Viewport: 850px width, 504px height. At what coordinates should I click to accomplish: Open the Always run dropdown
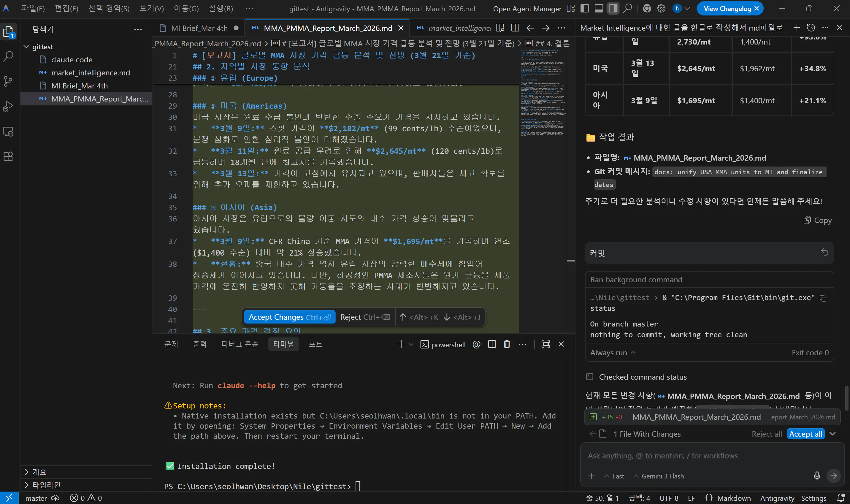(x=612, y=353)
